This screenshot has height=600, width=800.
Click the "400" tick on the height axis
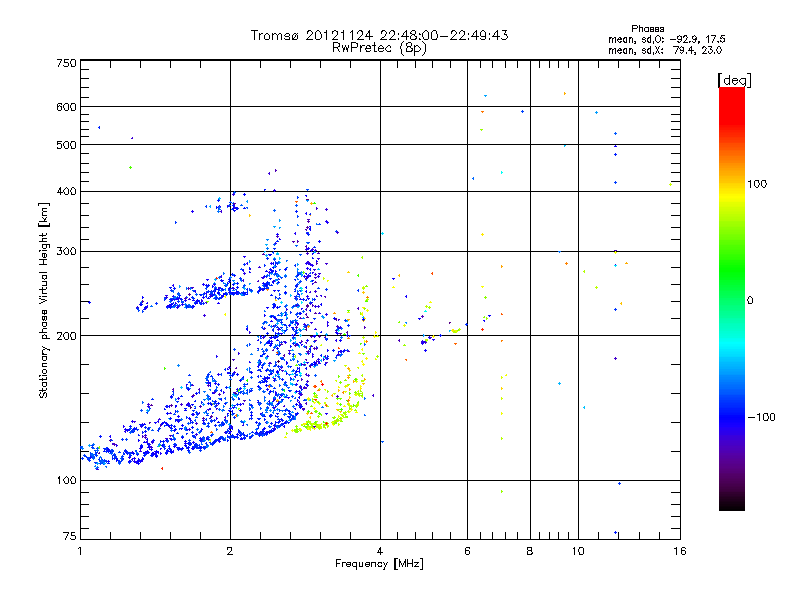point(66,191)
